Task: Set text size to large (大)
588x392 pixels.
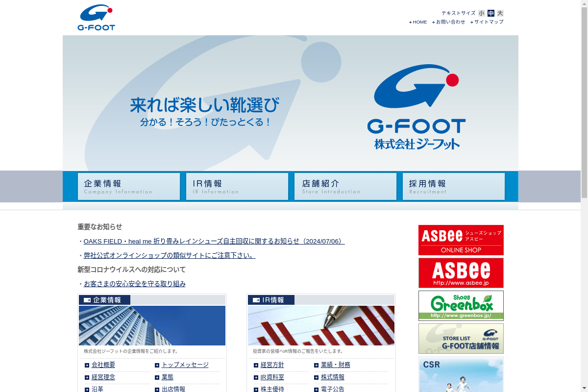Action: point(500,13)
